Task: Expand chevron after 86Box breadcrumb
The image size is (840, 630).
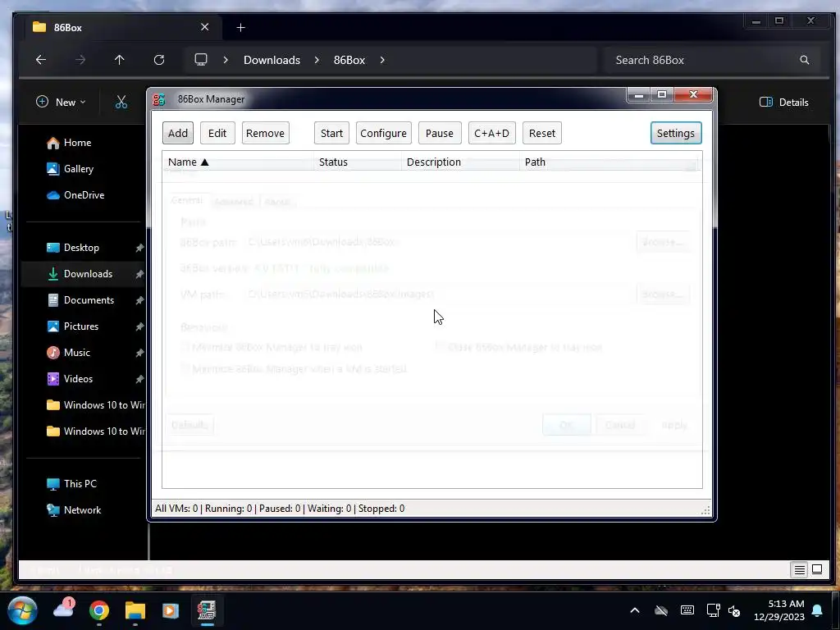Action: pos(382,60)
